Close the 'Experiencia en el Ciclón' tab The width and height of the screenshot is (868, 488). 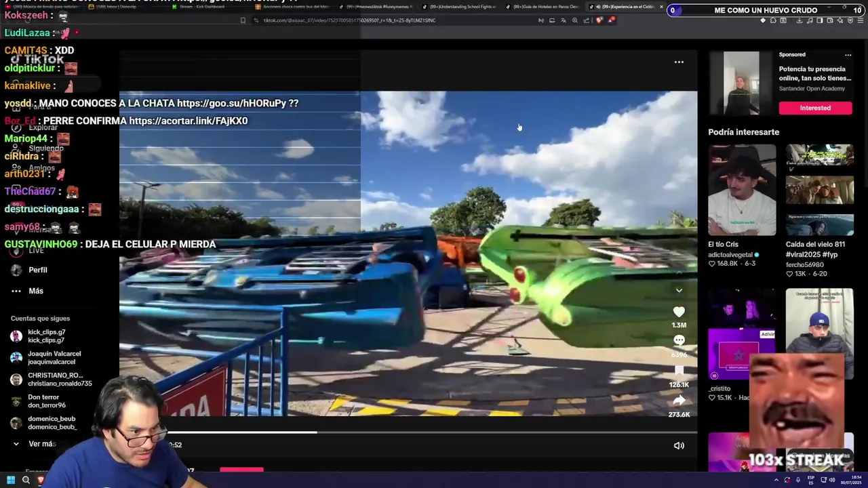coord(661,7)
